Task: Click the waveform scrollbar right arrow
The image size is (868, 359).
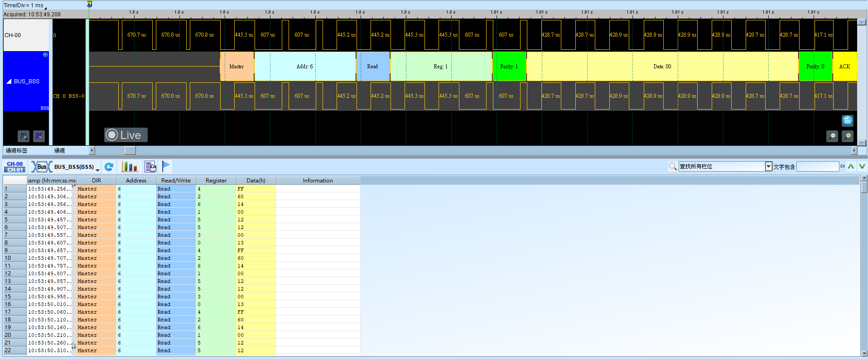Action: tap(854, 150)
